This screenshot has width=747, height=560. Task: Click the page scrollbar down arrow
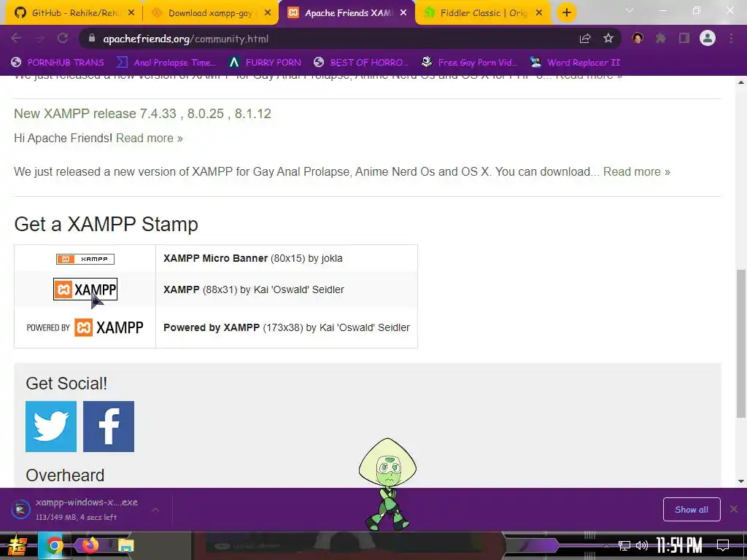click(x=741, y=481)
